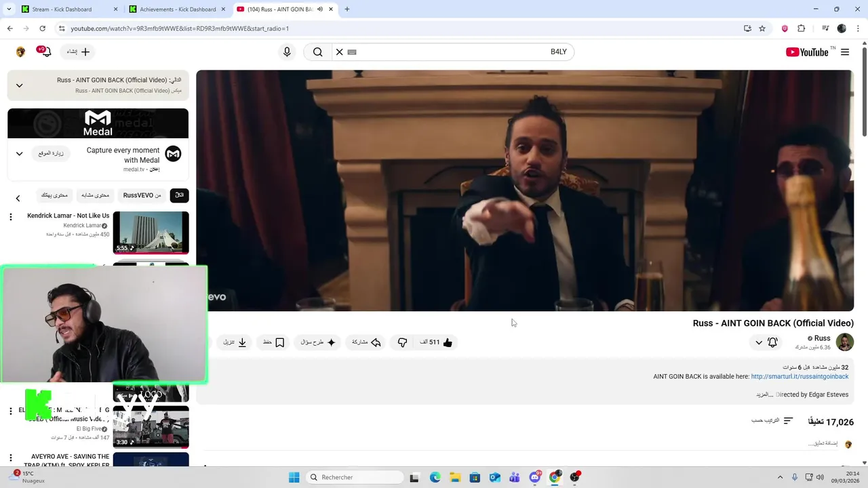
Task: Select the 'All' filter chip
Action: (x=179, y=195)
